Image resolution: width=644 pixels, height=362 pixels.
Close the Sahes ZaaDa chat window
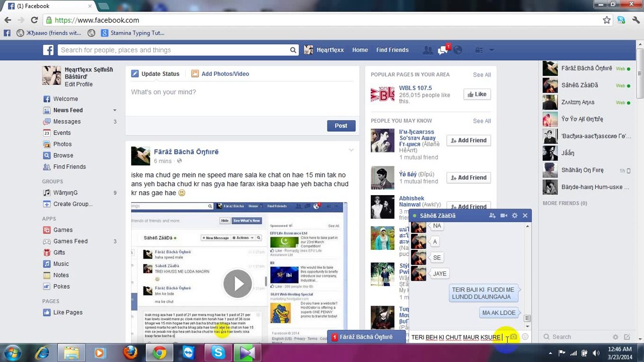pos(525,216)
